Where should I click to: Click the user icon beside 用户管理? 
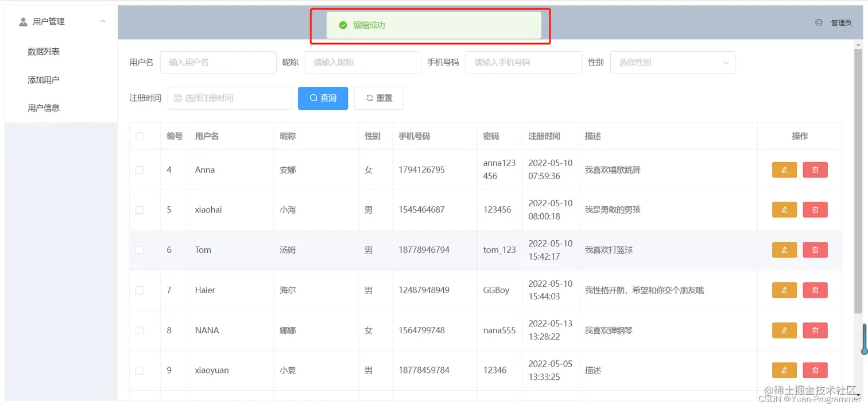pos(23,22)
